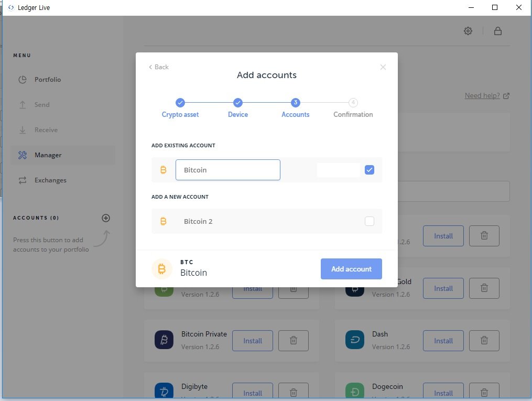Click the "Bitcoin 2" account name
Screen dimensions: 532x401
click(x=198, y=221)
